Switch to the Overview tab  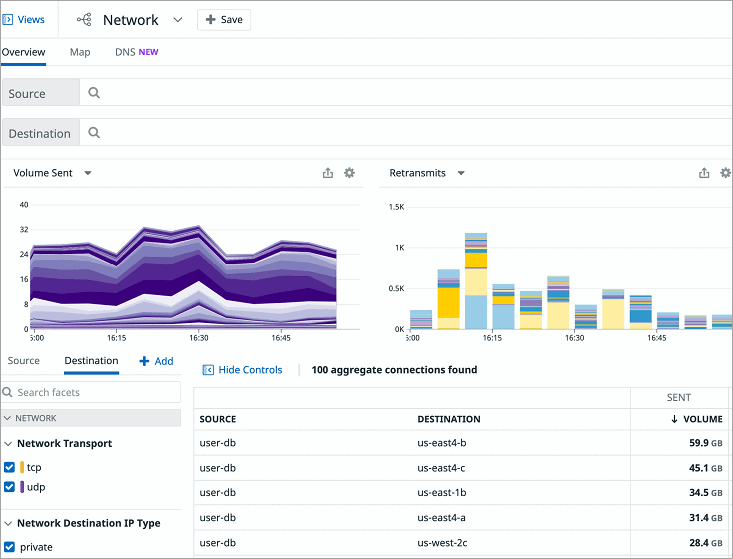point(23,52)
